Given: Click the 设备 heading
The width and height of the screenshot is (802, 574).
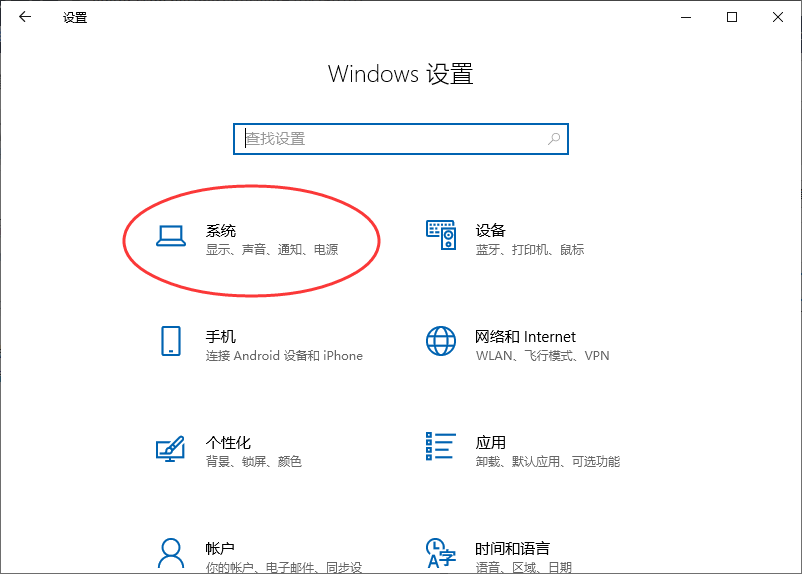Looking at the screenshot, I should point(491,231).
